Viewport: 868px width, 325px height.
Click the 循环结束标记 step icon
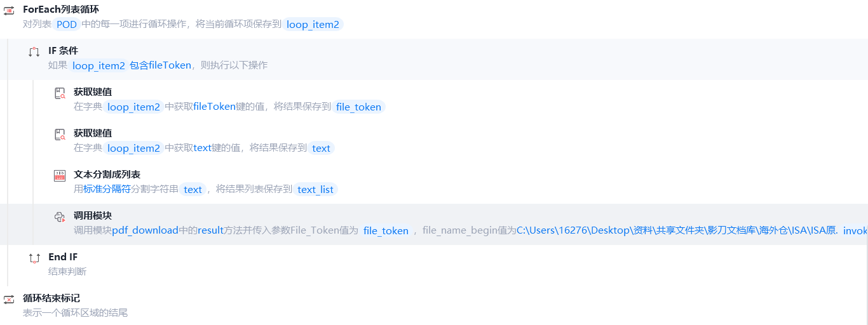point(9,300)
